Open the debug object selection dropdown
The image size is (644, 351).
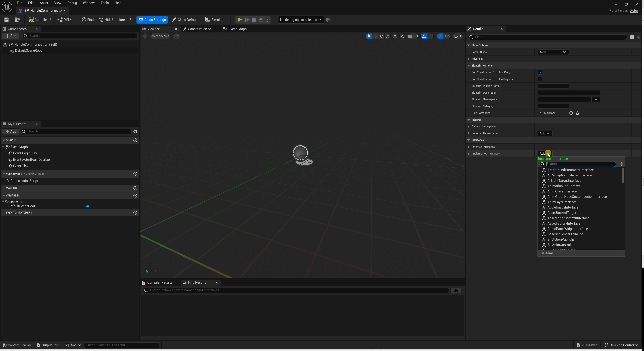(x=300, y=20)
